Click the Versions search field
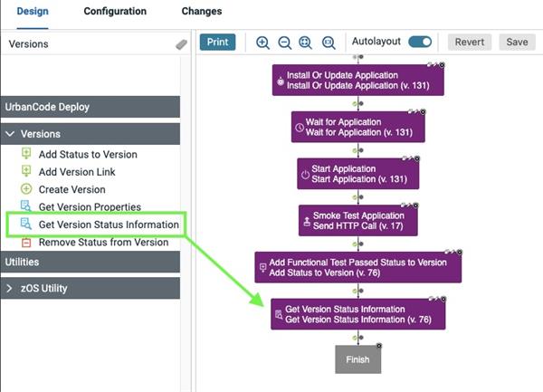 [x=90, y=44]
